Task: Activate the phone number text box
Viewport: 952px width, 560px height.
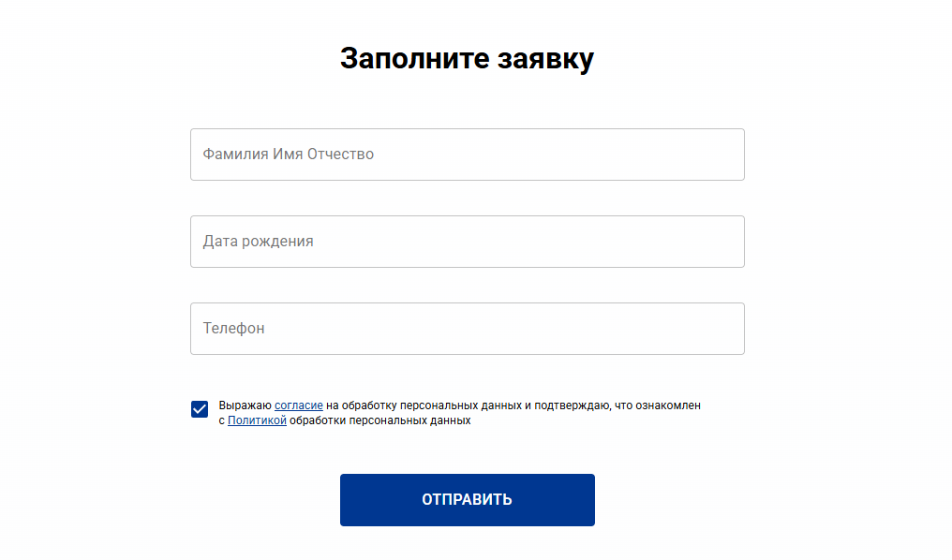Action: [x=467, y=329]
